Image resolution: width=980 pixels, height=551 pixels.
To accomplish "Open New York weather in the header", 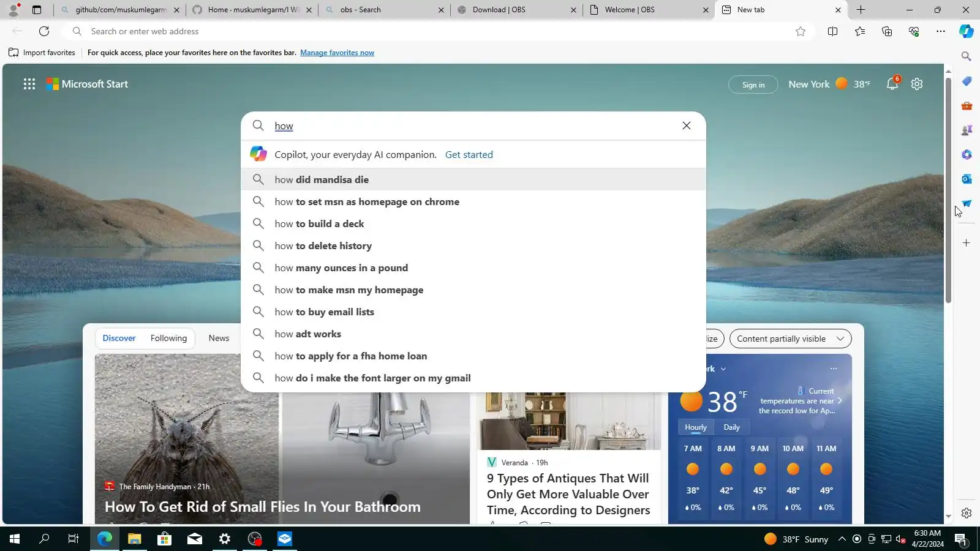I will click(829, 84).
